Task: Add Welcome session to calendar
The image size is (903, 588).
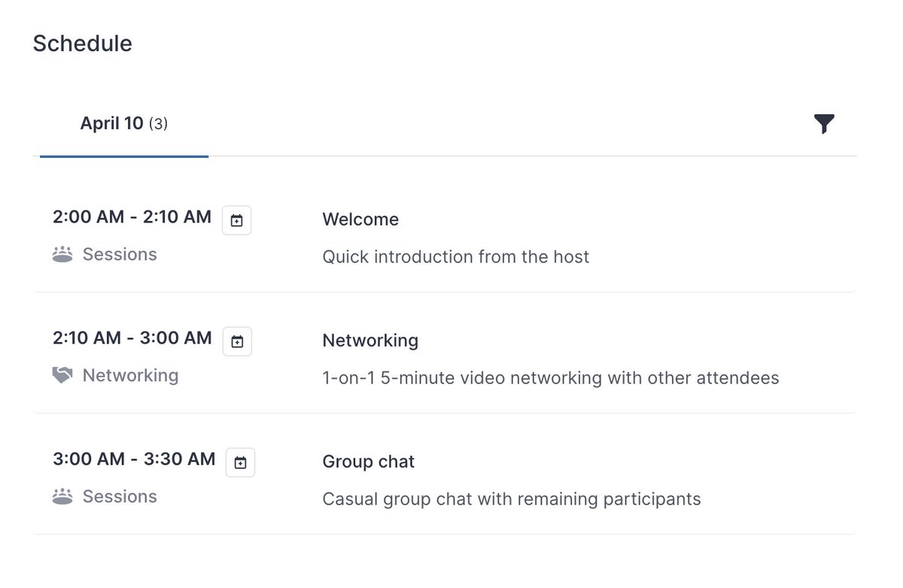Action: tap(237, 221)
